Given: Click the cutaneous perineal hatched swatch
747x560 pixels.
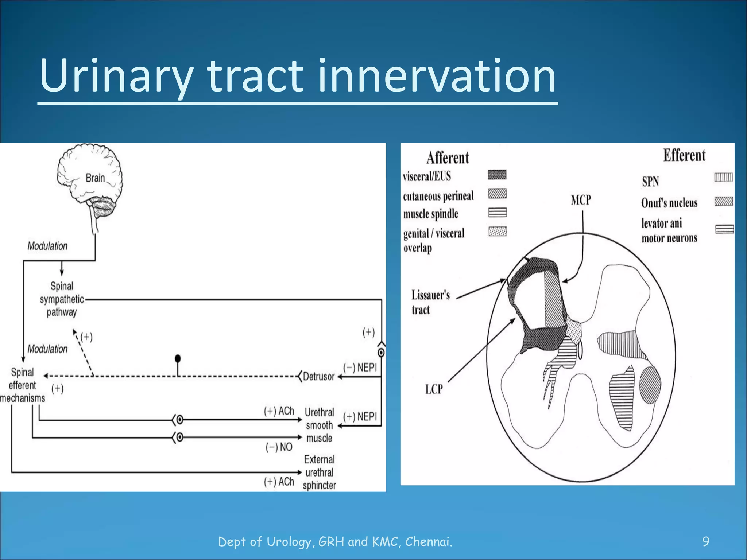Looking at the screenshot, I should coord(498,194).
